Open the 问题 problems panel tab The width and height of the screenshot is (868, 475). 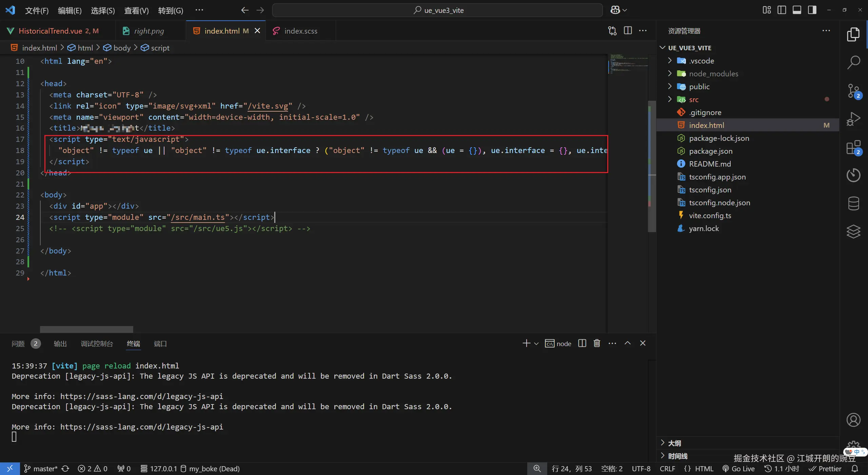[x=18, y=344]
